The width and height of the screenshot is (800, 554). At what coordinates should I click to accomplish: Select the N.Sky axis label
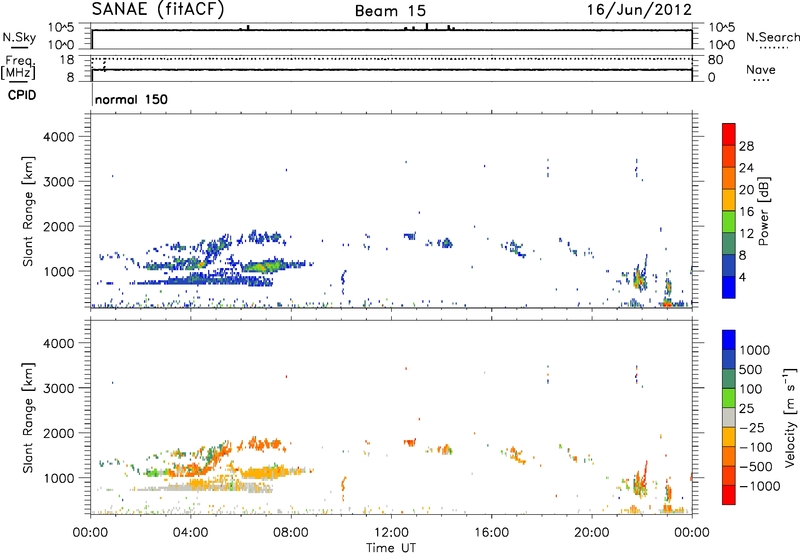19,37
